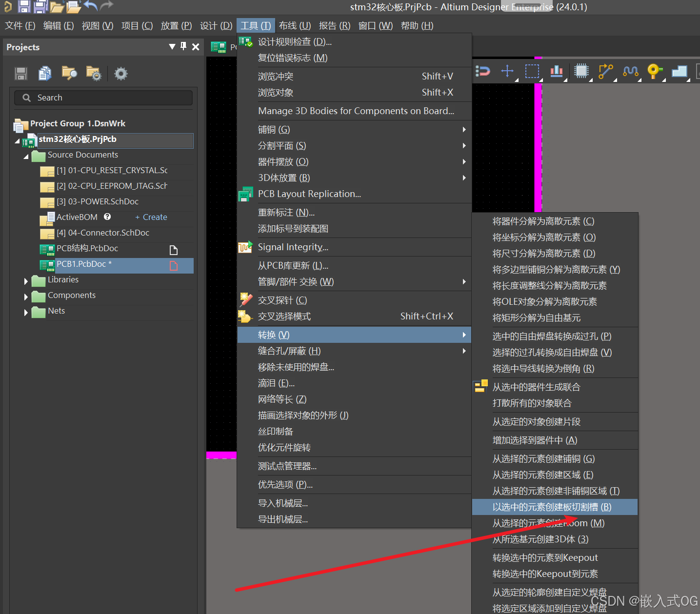Select [3] 03-POWER.SchDoc in the tree

97,201
